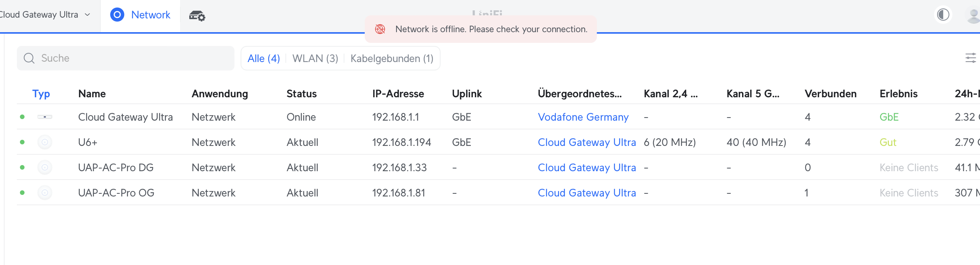Open the table filter sliders icon

tap(970, 58)
